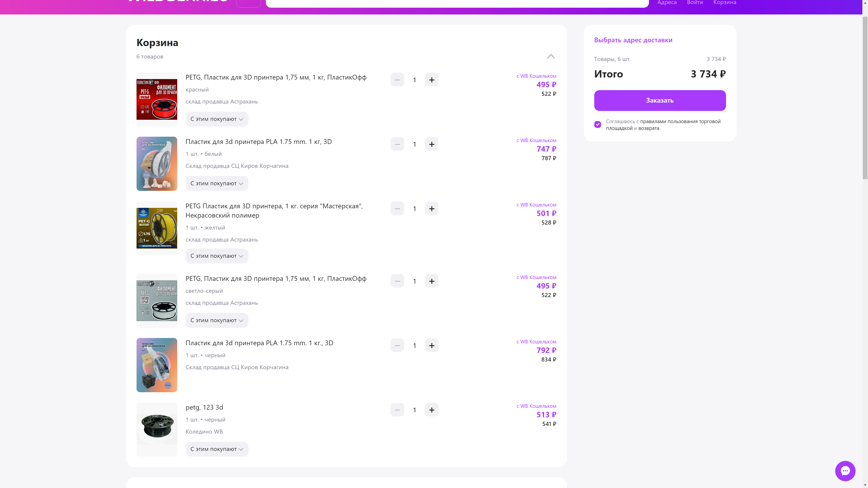Open Войти in the header
The height and width of the screenshot is (488, 868).
[695, 3]
